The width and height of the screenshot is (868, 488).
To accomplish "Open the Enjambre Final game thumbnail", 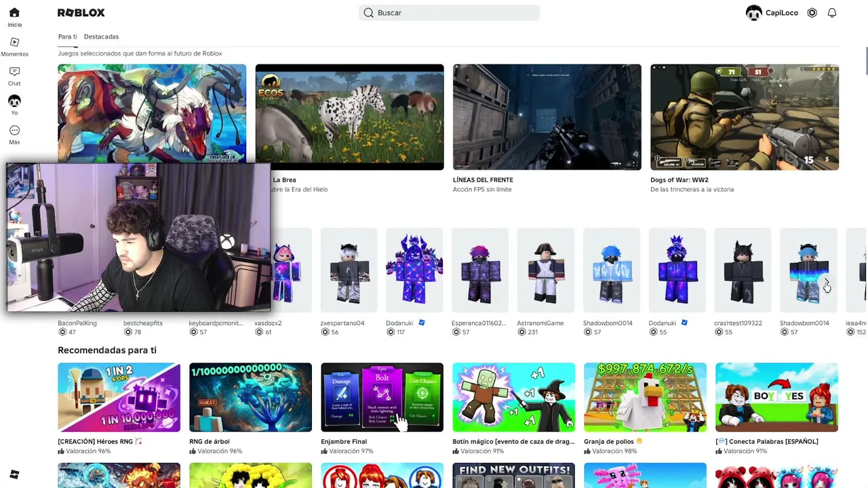I will pos(382,397).
